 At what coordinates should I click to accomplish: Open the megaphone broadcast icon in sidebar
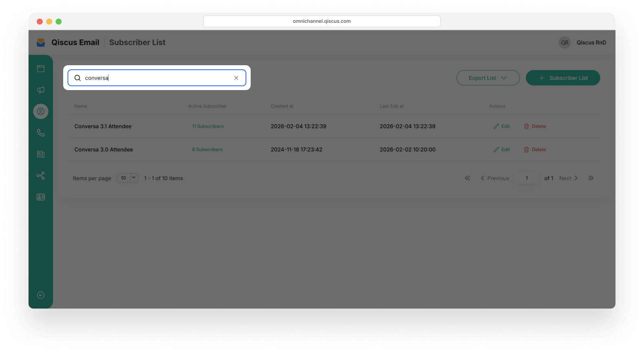pyautogui.click(x=41, y=90)
